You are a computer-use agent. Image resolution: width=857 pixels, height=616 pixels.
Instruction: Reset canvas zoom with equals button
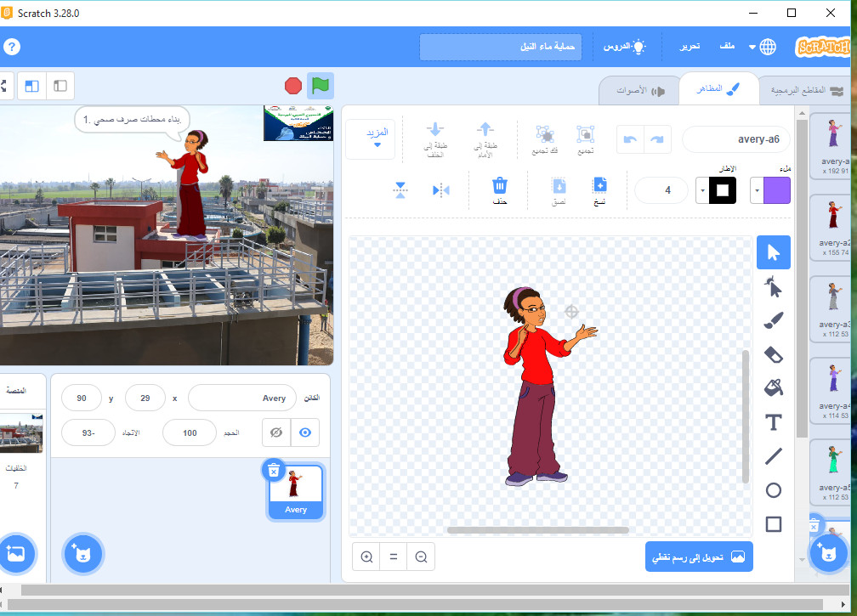click(394, 557)
